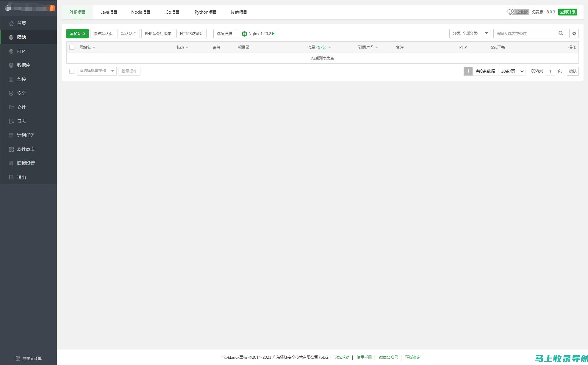
Task: Click the 确认 jump confirm button
Action: point(573,71)
